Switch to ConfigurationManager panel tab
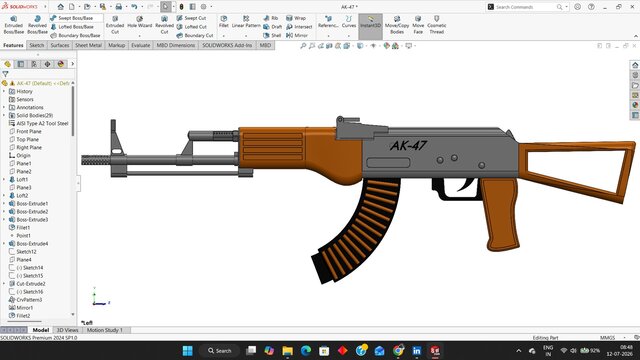Viewport: 640px width, 360px height. tap(34, 64)
